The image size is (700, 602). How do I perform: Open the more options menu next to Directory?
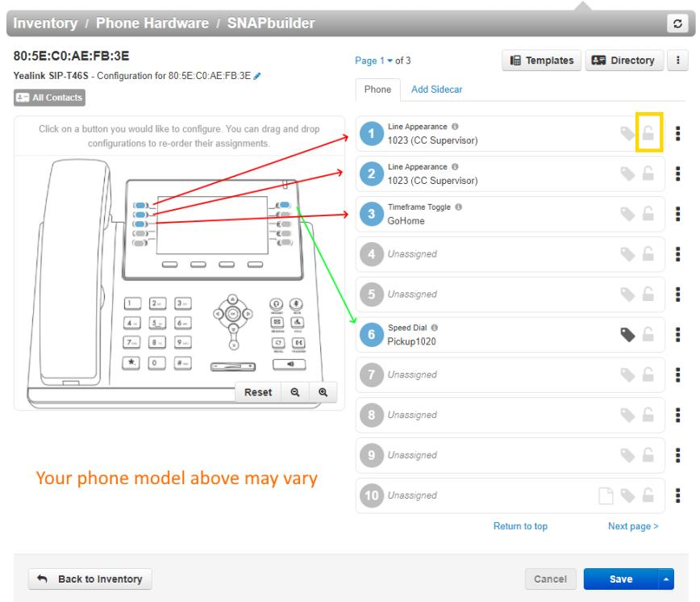(x=677, y=61)
